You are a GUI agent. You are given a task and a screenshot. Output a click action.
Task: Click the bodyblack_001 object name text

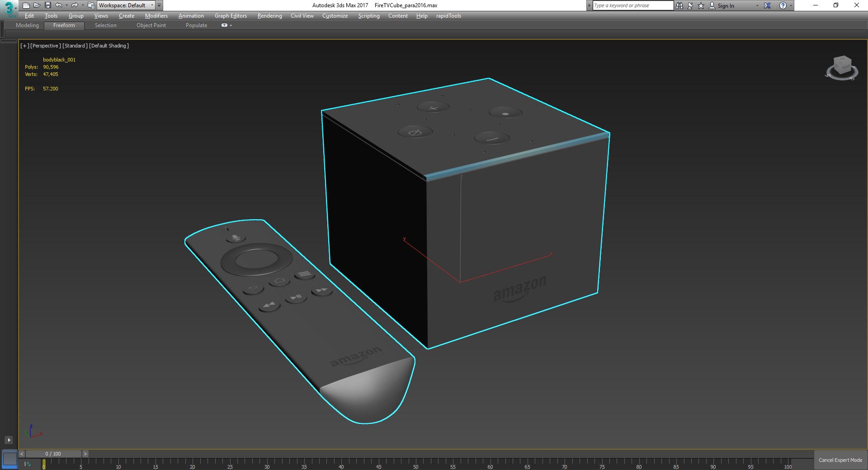59,60
